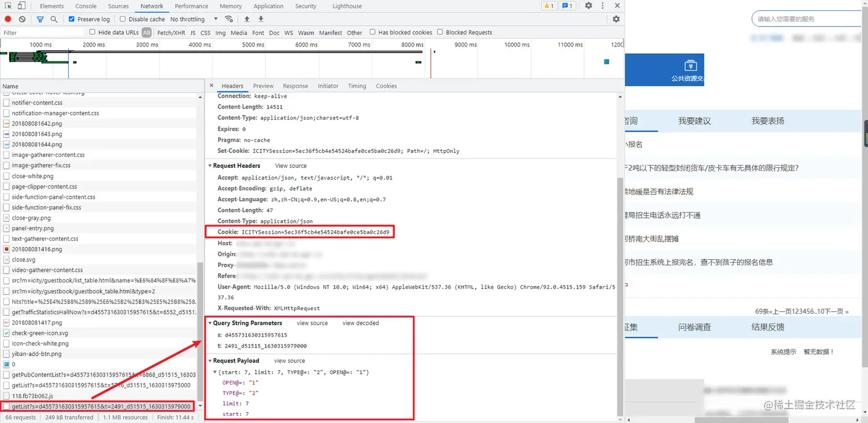868x423 pixels.
Task: Collapse the Request Payload section
Action: click(210, 361)
